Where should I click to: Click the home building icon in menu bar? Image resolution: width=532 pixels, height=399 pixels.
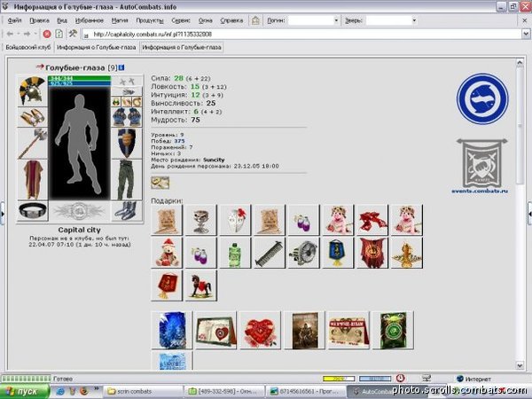point(255,20)
